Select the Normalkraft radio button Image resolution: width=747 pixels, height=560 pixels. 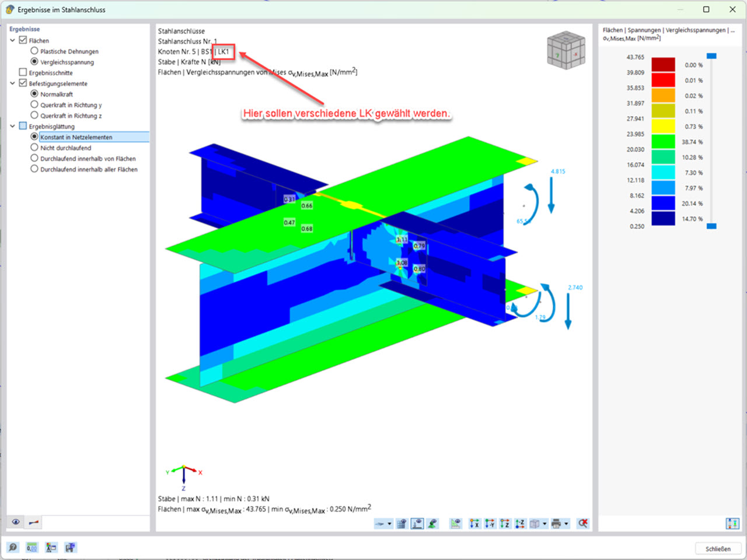34,94
